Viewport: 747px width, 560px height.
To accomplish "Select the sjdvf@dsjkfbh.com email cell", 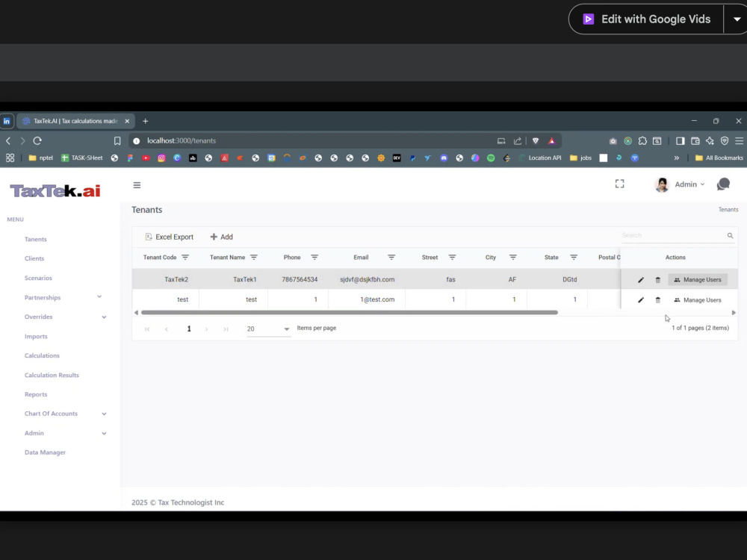I will point(368,279).
